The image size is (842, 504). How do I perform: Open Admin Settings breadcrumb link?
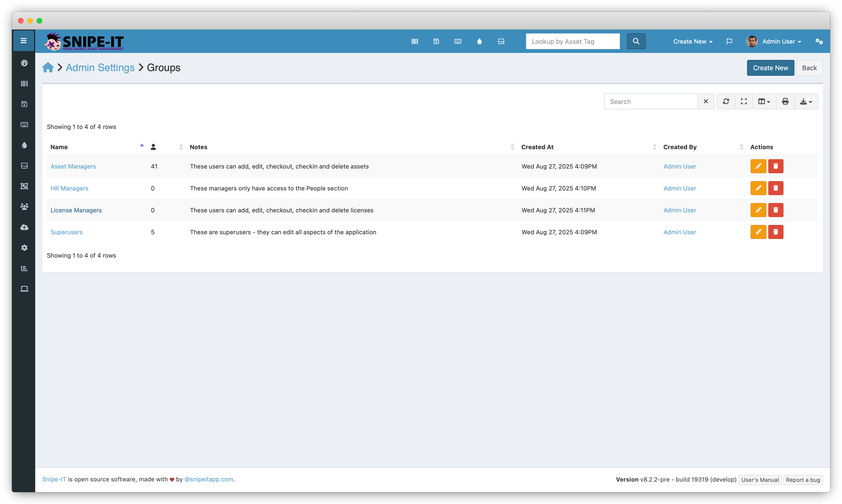[x=100, y=68]
